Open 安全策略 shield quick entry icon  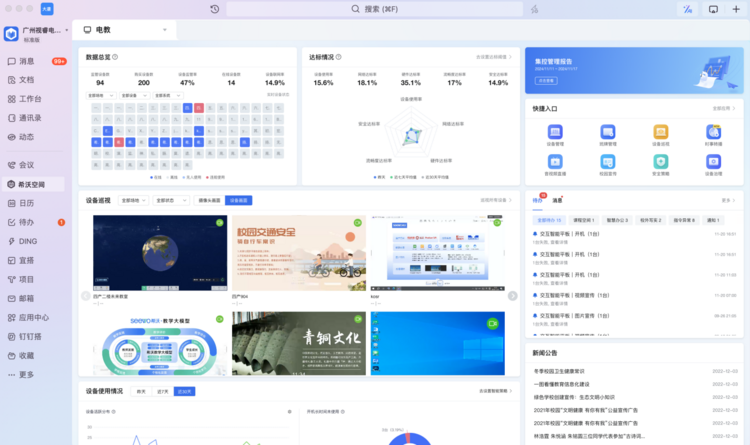(x=661, y=162)
